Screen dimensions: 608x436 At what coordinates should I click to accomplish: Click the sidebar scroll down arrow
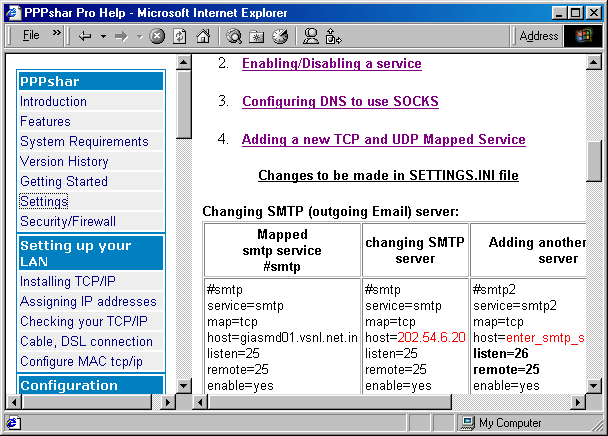click(183, 386)
